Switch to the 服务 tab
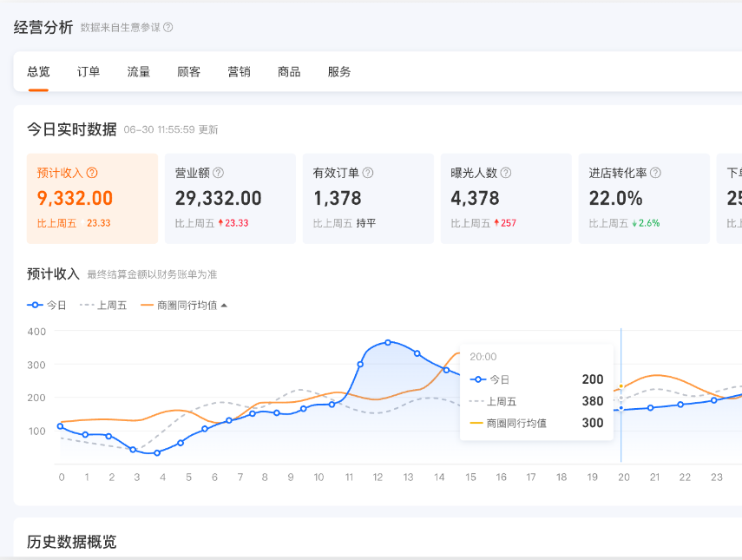This screenshot has height=560, width=742. tap(339, 72)
